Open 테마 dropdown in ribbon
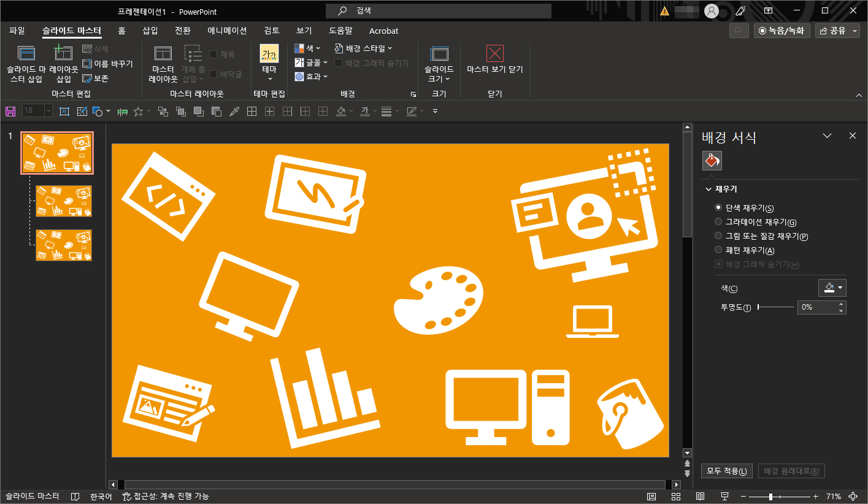 tap(269, 64)
